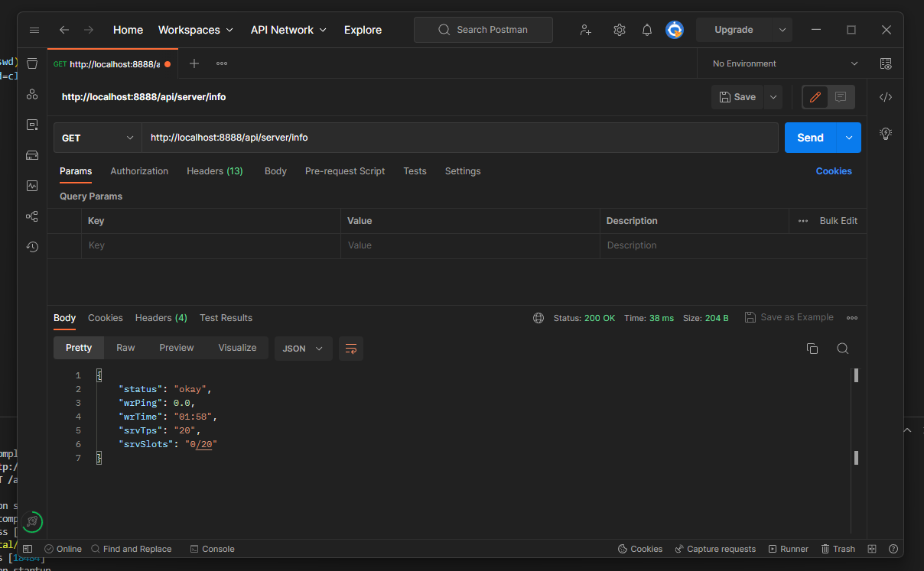Open History in the sidebar
This screenshot has height=571, width=924.
tap(32, 247)
